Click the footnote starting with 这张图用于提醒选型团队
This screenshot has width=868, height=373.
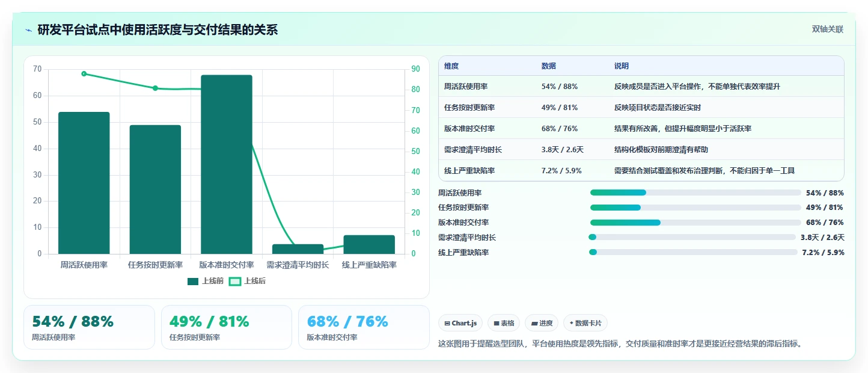tap(621, 344)
